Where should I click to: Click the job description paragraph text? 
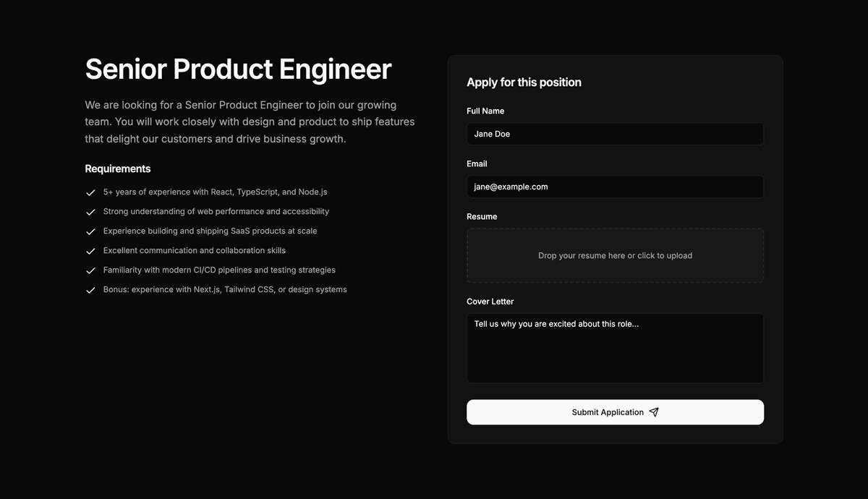(x=250, y=121)
